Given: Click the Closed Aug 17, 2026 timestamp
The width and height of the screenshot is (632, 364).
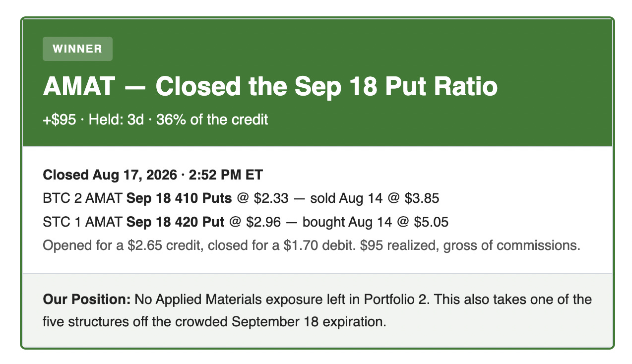Looking at the screenshot, I should [x=110, y=175].
